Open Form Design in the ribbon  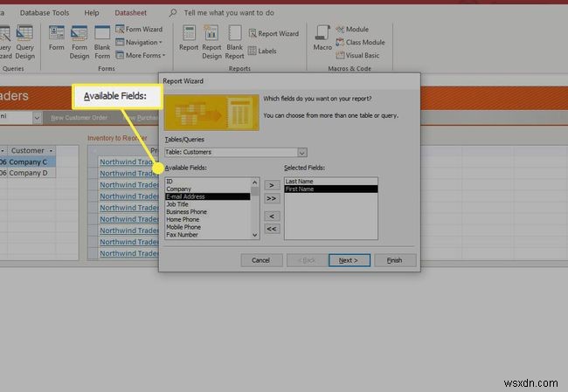click(80, 42)
